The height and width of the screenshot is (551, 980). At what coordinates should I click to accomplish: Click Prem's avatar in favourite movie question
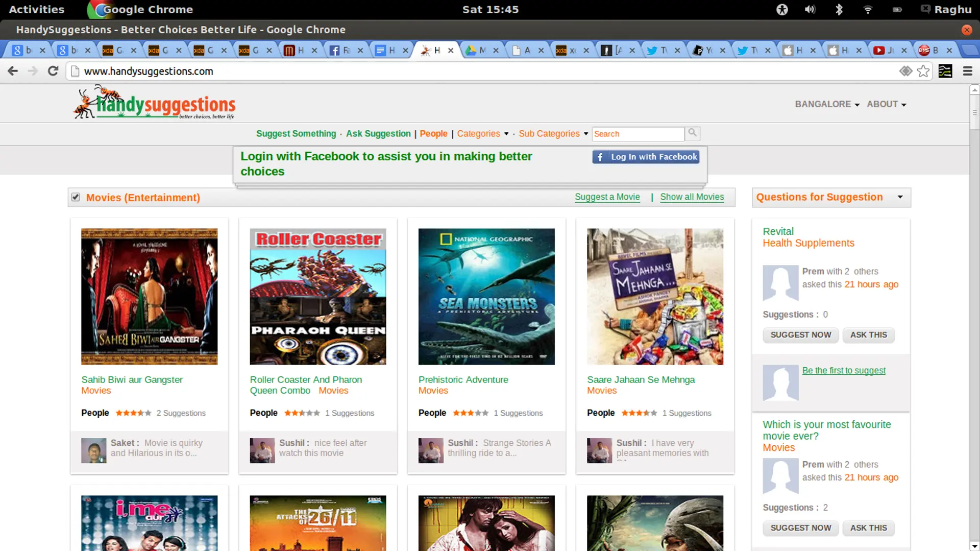(780, 476)
